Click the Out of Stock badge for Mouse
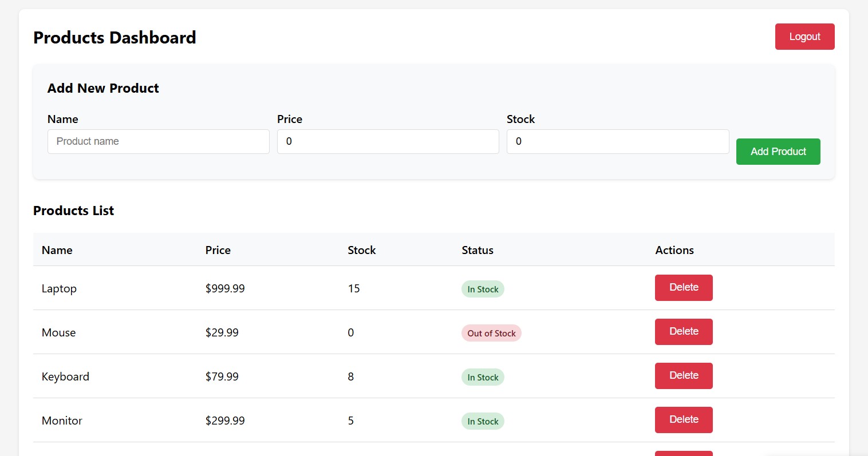 [491, 333]
